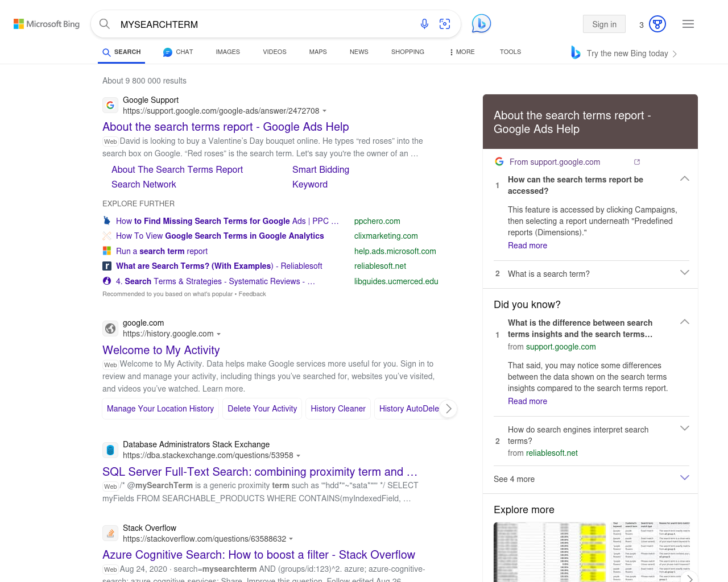Open dropdown arrow next to history.google.com URL
This screenshot has width=728, height=582.
(x=219, y=334)
